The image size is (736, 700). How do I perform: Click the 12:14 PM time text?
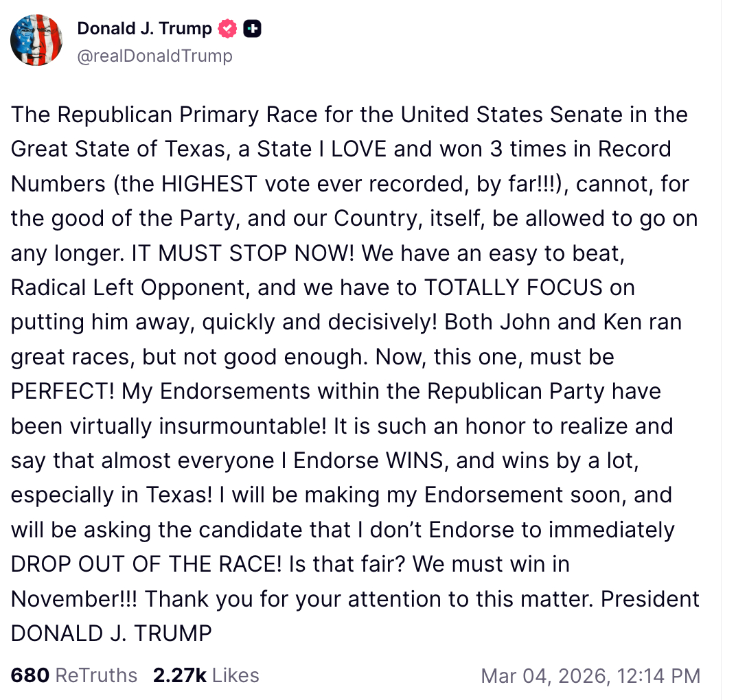(658, 675)
